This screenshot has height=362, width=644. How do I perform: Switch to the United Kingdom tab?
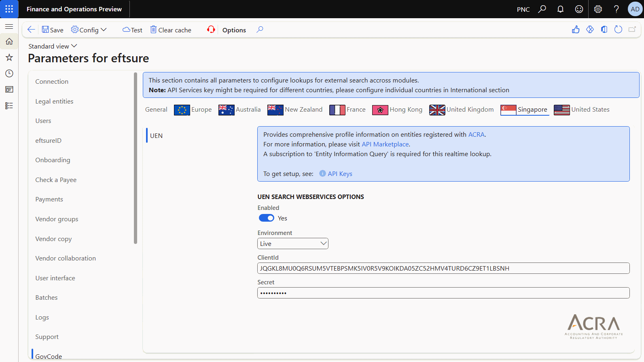[462, 110]
